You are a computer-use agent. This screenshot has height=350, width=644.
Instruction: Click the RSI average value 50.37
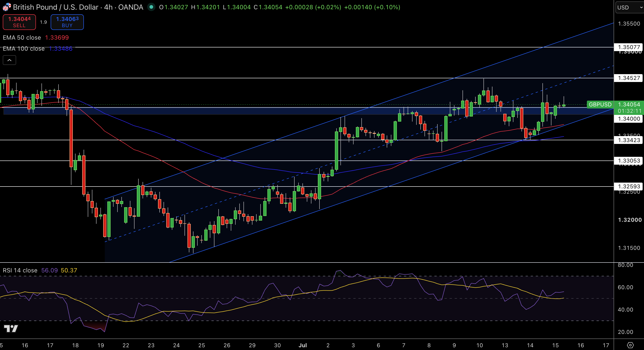[x=69, y=270]
